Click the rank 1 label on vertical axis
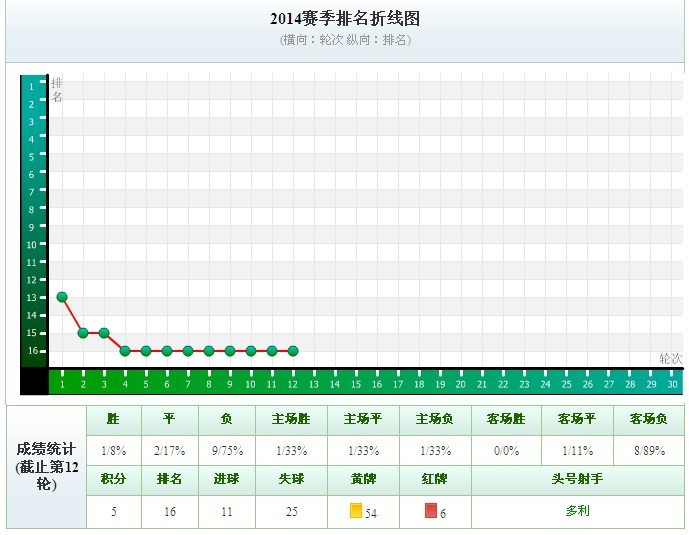The image size is (689, 535). point(31,87)
